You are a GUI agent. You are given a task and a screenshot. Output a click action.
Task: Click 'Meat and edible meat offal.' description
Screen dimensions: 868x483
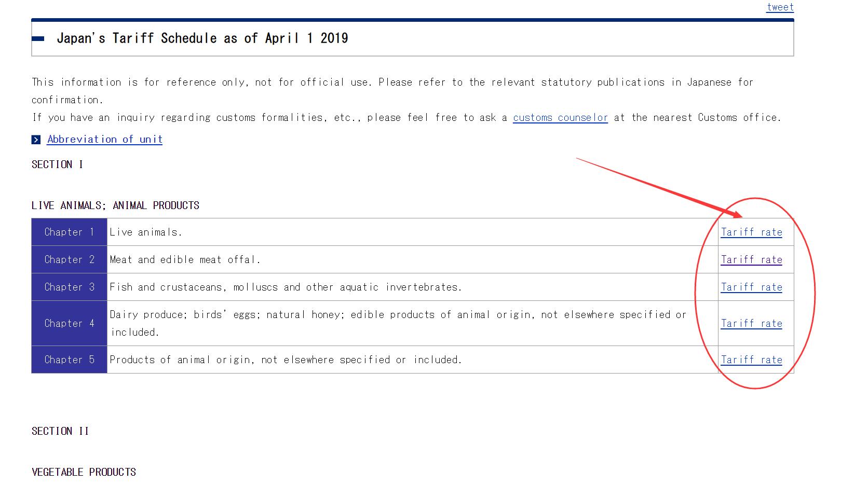(185, 259)
